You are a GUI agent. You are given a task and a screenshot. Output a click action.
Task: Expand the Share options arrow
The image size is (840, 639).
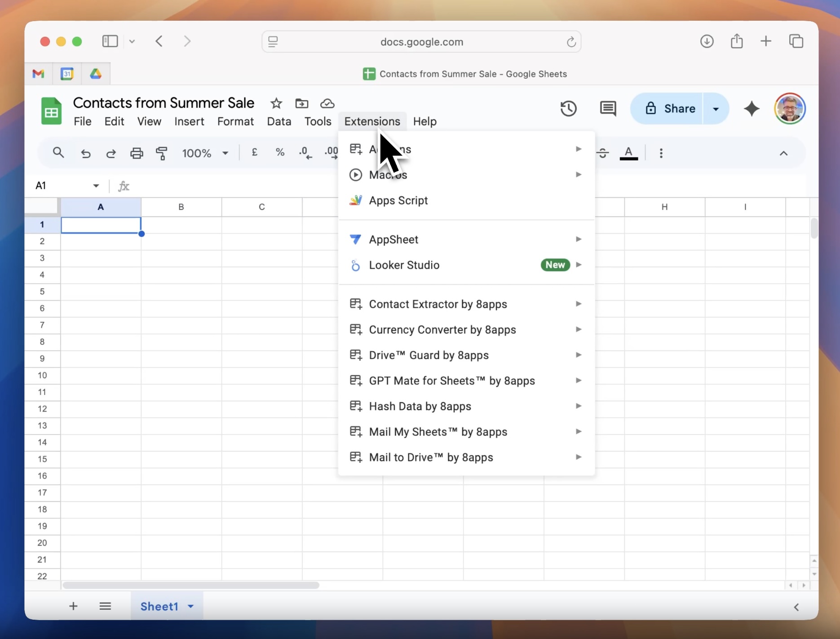tap(715, 108)
